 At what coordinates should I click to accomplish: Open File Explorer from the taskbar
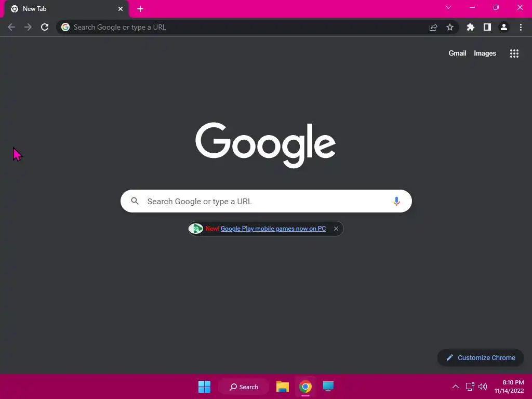(282, 387)
